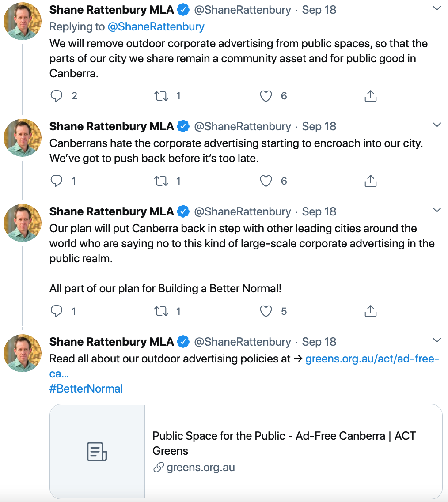
Task: Click the profile avatar on the first tweet
Action: coord(23,21)
